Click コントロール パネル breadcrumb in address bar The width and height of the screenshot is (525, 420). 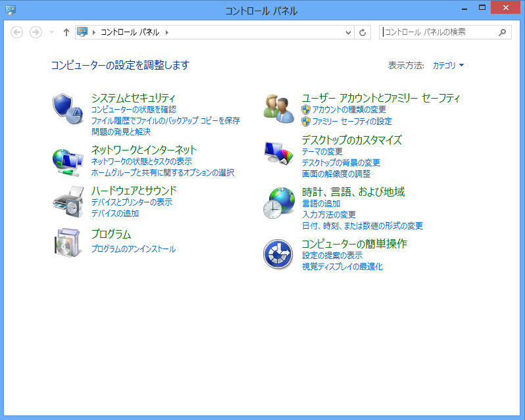(x=130, y=32)
